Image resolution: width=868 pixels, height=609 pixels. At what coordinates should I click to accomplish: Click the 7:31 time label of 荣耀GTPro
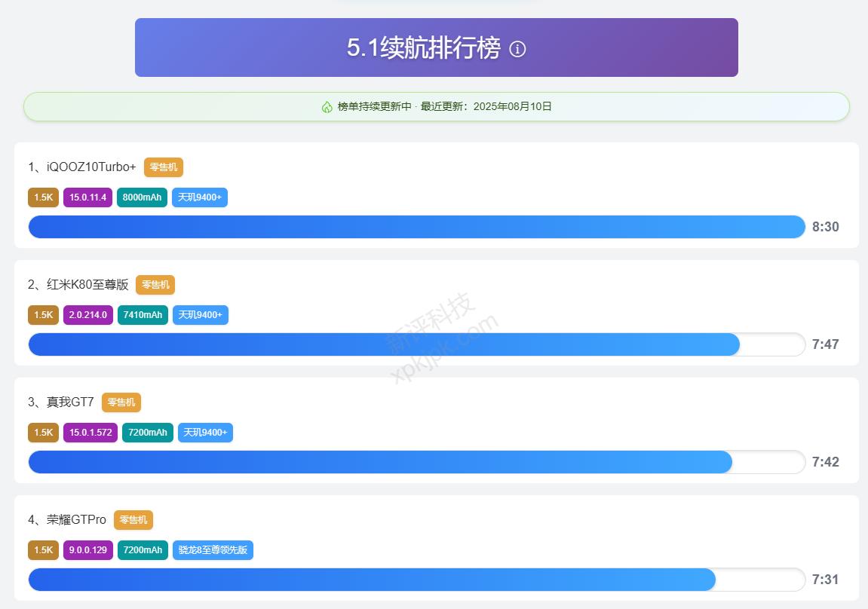pos(825,579)
